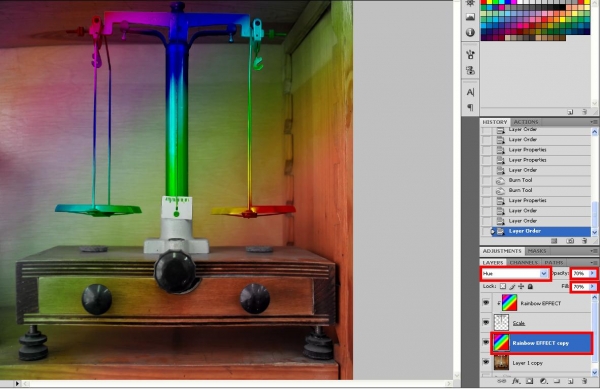Open the Histogram panel icon
The height and width of the screenshot is (389, 600).
click(x=470, y=17)
